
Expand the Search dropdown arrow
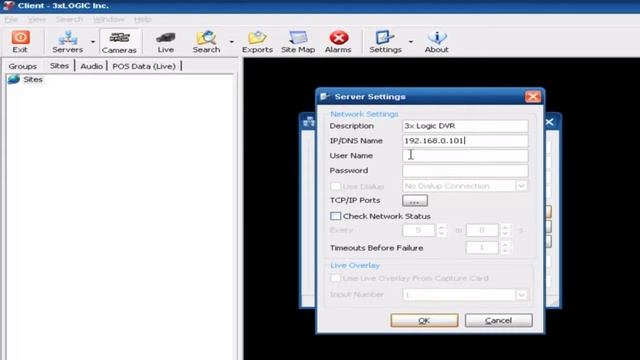pos(231,42)
